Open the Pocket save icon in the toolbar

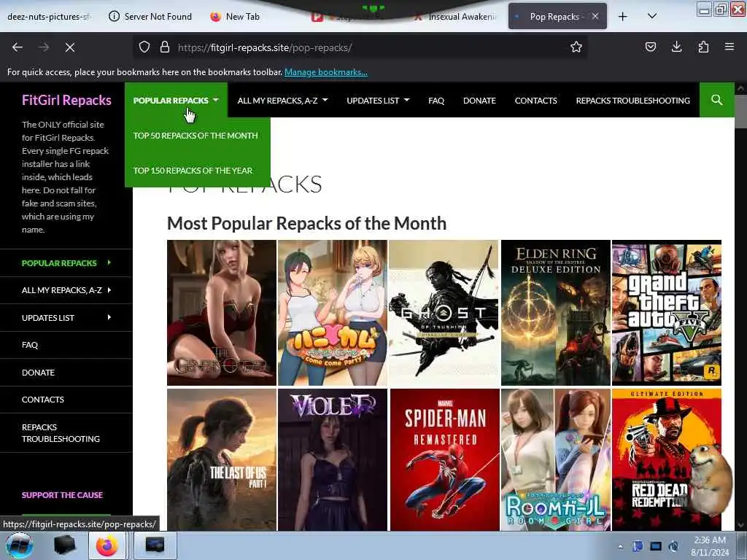pos(651,47)
